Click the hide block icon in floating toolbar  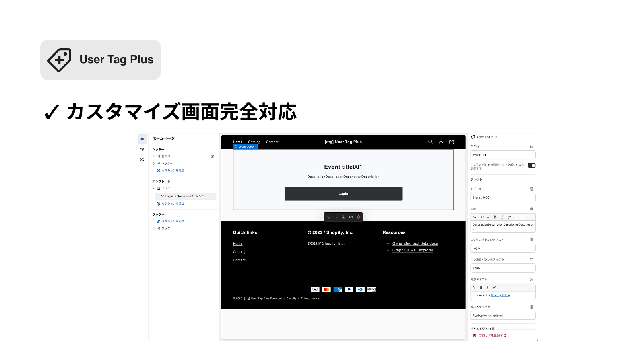351,217
